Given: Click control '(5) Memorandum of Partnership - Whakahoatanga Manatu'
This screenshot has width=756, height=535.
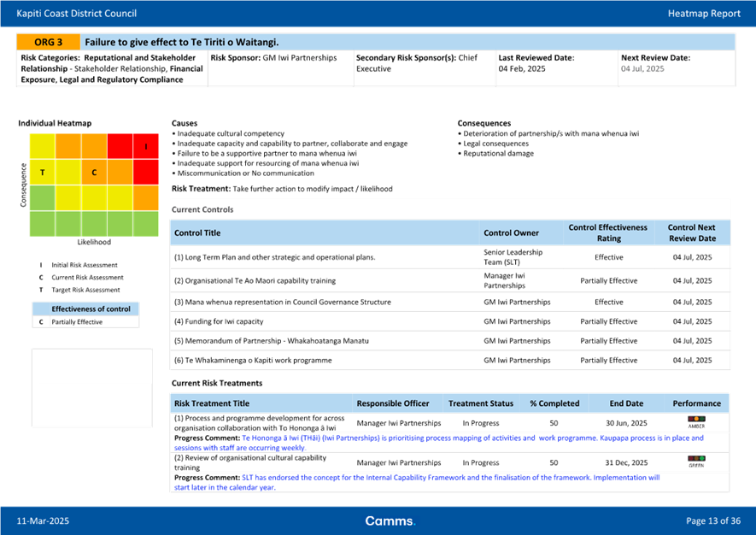Looking at the screenshot, I should click(272, 341).
